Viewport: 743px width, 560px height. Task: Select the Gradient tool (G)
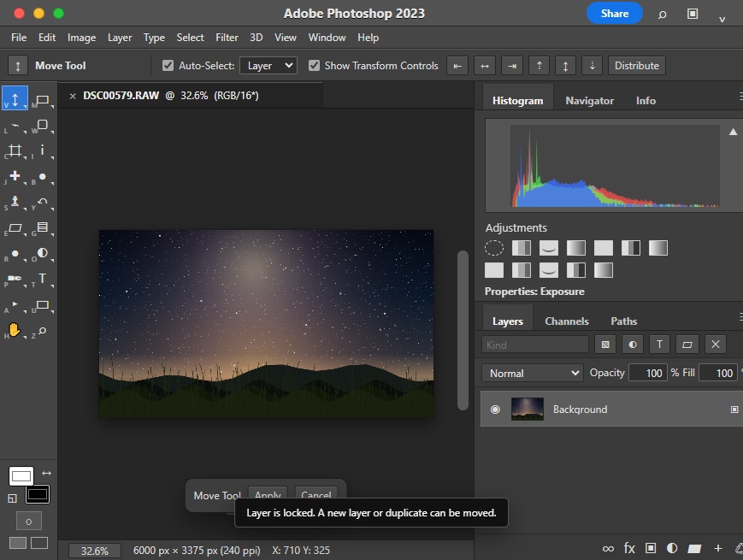(x=42, y=227)
